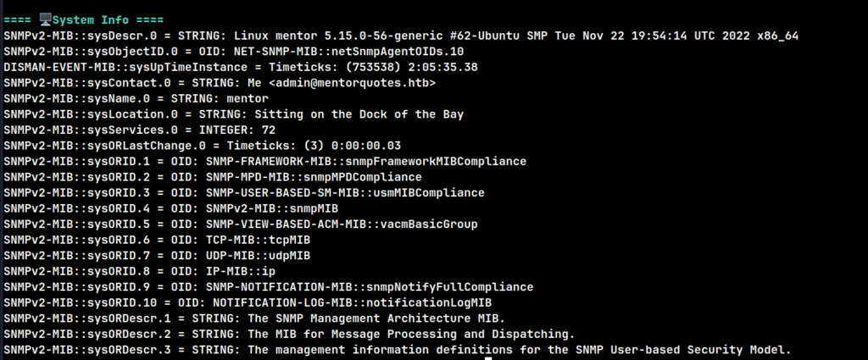
Task: Click the sysName.0 value mentor
Action: (248, 99)
